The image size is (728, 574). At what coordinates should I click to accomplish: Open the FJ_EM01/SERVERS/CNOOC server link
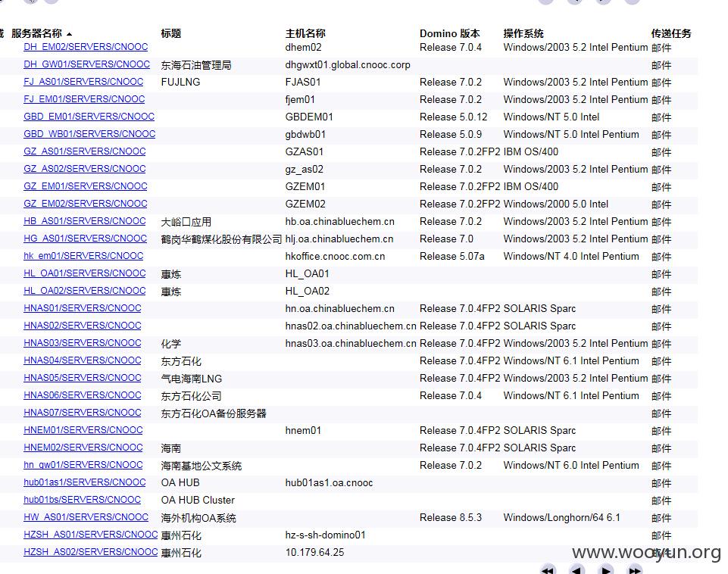pyautogui.click(x=84, y=99)
